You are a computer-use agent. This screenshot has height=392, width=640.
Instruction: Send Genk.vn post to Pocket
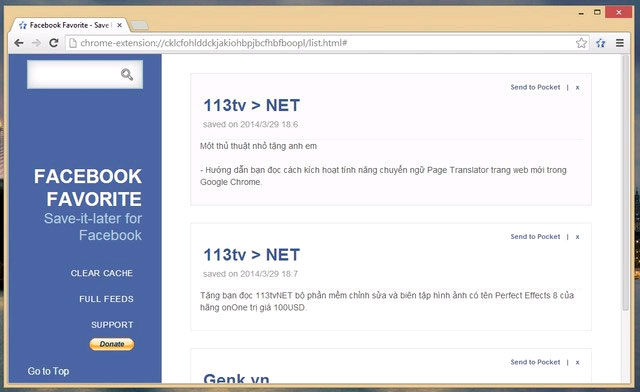coord(535,362)
